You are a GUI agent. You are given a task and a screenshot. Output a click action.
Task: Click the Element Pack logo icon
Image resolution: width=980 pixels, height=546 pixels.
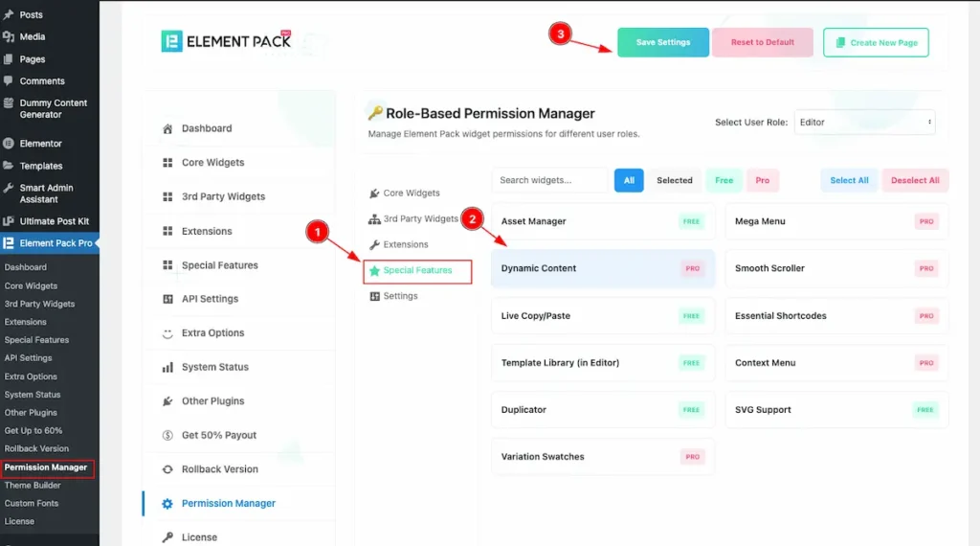(171, 41)
